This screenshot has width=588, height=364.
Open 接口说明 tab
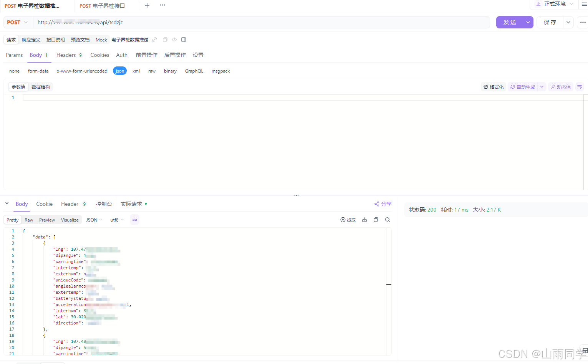(55, 40)
